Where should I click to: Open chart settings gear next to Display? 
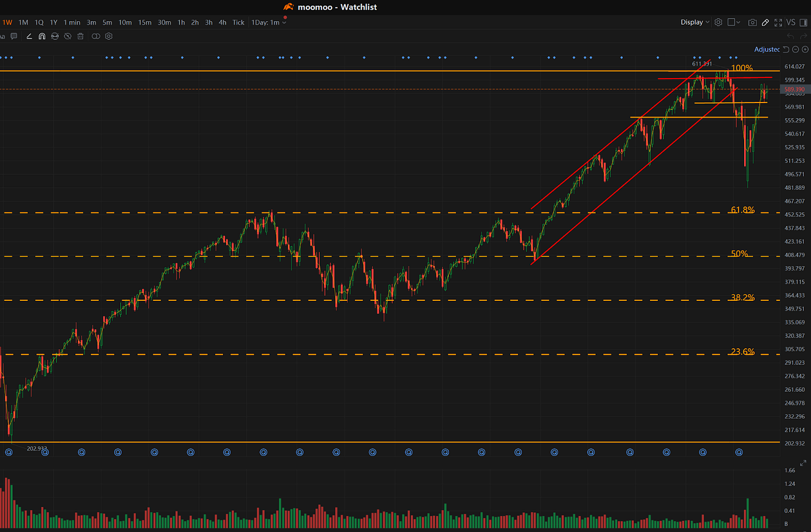[719, 22]
